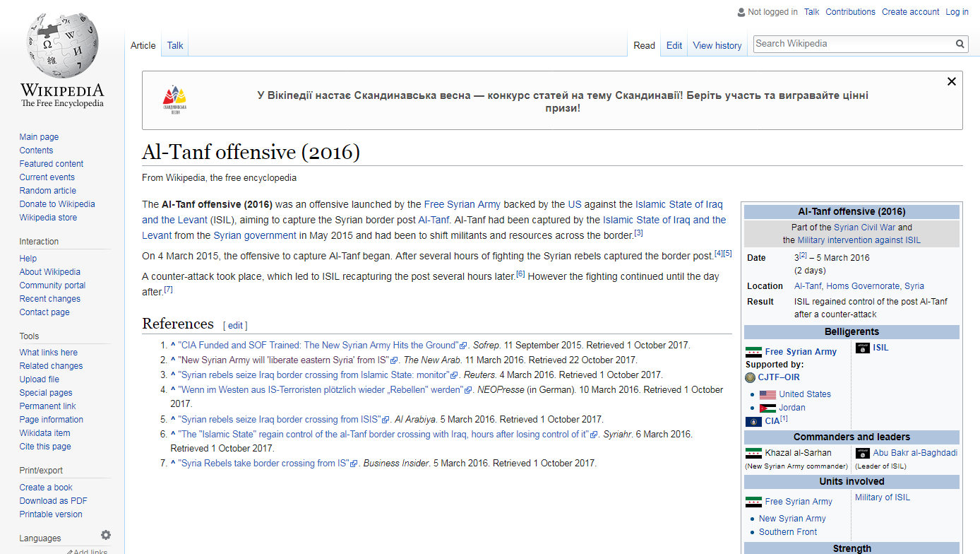
Task: Click the flag beside Abu Bakr al-Baghdadi
Action: click(863, 453)
